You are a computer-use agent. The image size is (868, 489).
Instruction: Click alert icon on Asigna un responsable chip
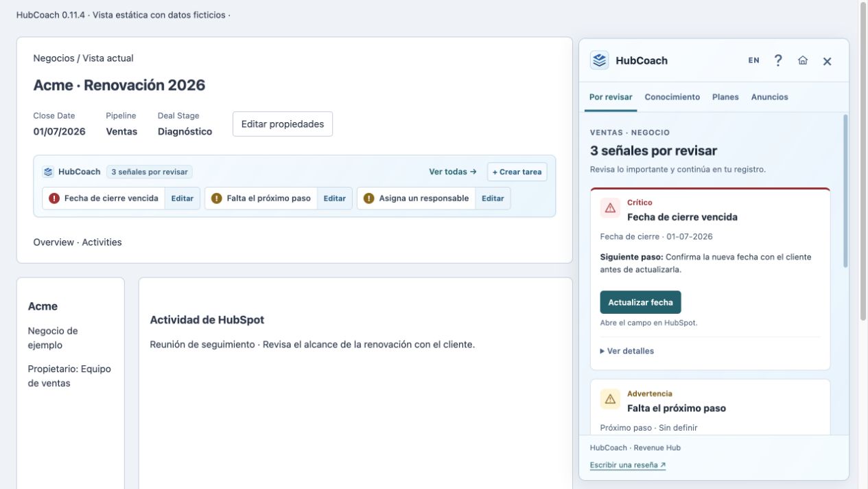[x=368, y=198]
